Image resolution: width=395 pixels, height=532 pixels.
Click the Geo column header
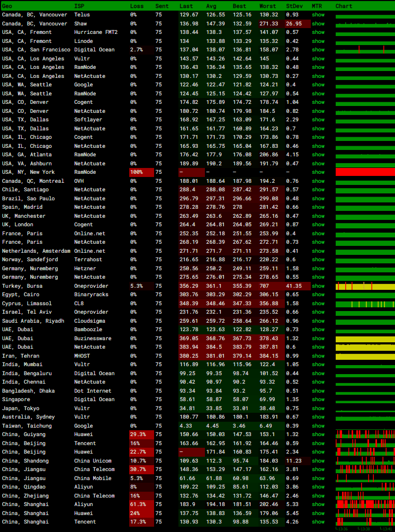(x=7, y=6)
